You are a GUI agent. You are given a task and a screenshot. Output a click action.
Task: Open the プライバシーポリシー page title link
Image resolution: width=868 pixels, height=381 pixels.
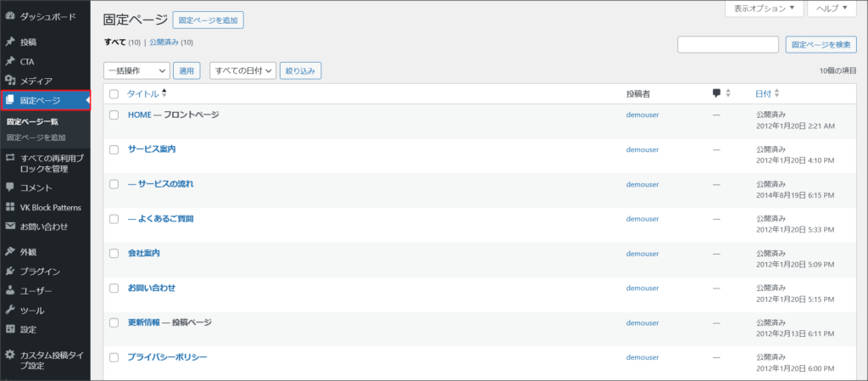coord(167,357)
